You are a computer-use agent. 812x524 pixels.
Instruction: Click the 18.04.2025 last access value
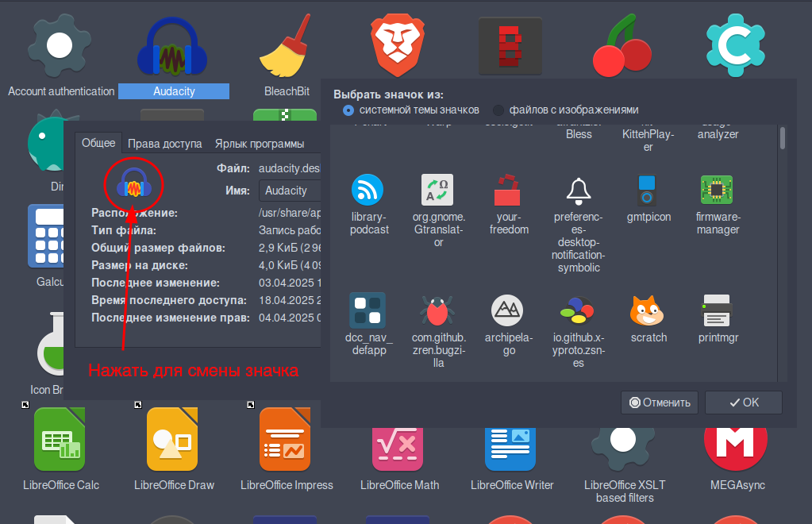[290, 300]
